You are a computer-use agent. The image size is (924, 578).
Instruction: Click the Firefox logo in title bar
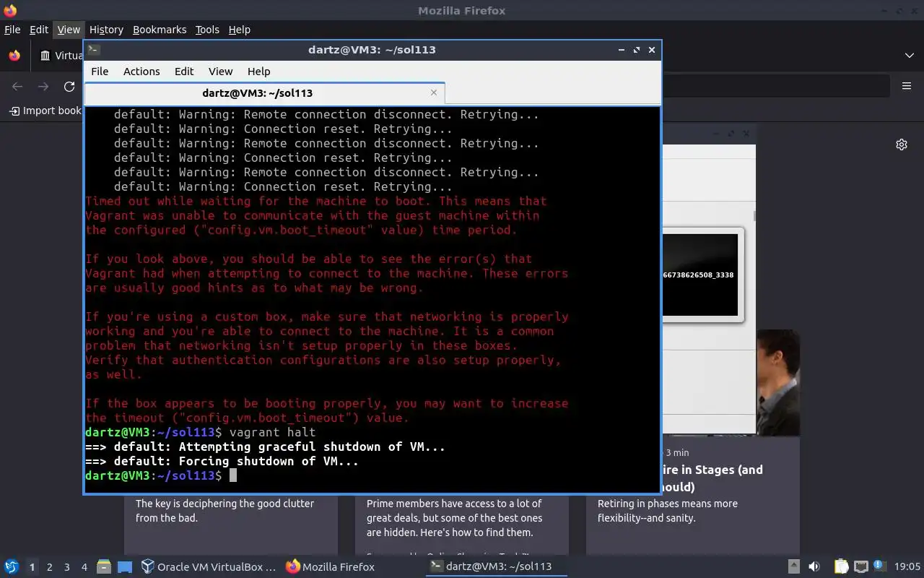(10, 10)
